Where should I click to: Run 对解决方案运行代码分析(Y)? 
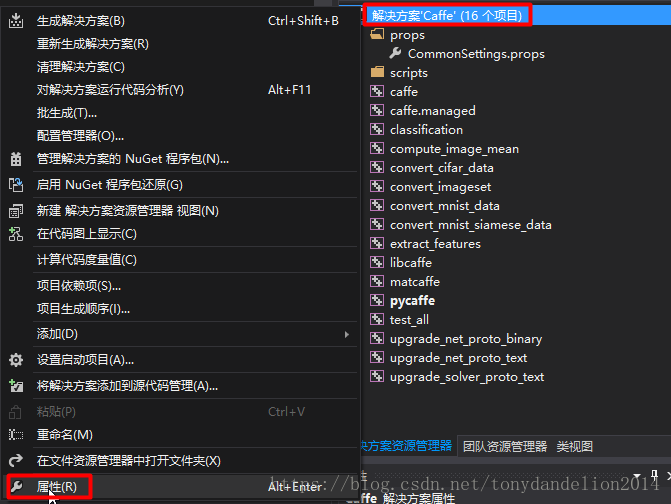coord(110,90)
